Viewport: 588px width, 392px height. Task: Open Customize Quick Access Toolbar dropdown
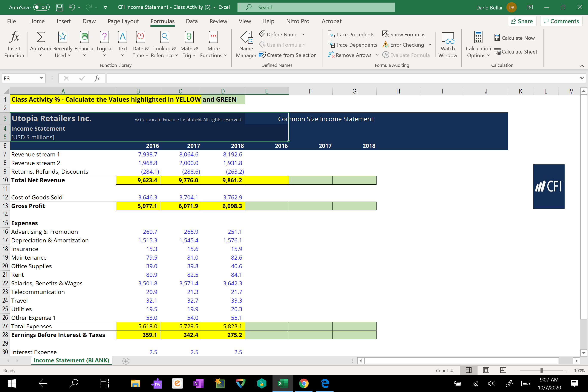pyautogui.click(x=105, y=8)
